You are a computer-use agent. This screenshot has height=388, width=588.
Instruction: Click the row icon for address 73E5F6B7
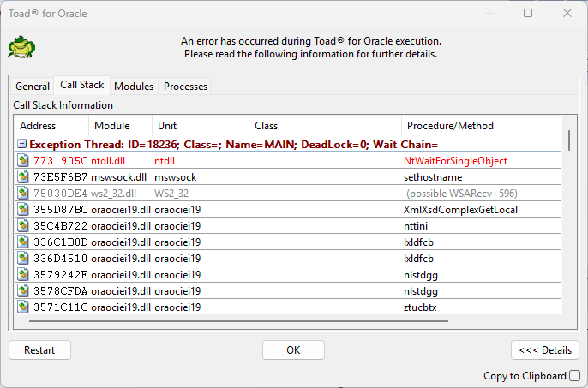pyautogui.click(x=23, y=176)
